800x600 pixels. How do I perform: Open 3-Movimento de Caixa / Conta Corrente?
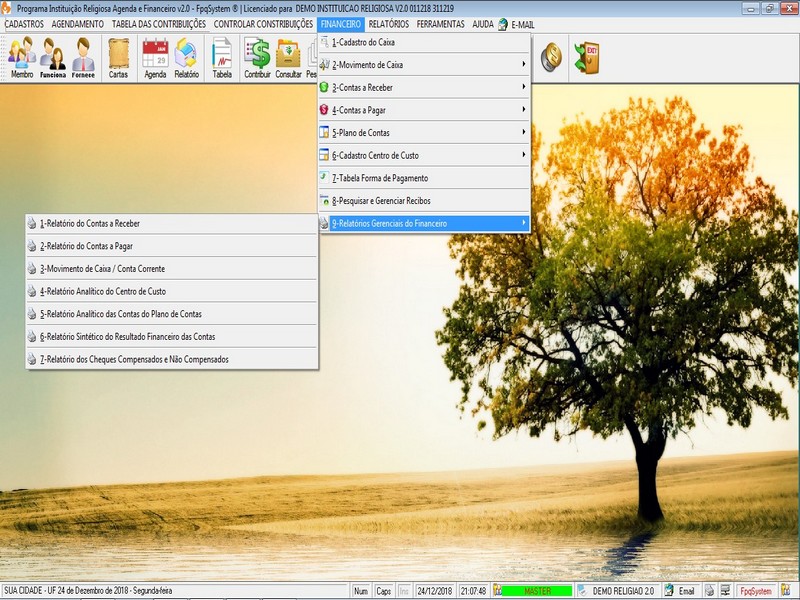click(172, 268)
